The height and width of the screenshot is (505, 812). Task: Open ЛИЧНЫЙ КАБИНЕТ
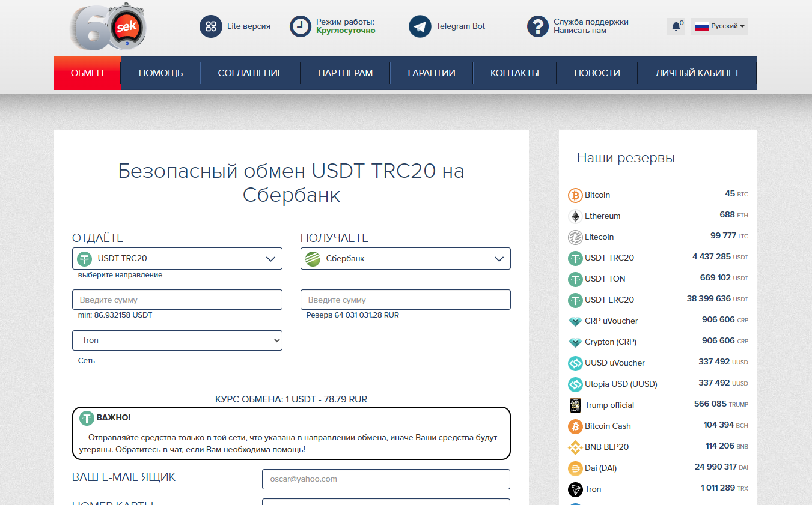tap(697, 73)
